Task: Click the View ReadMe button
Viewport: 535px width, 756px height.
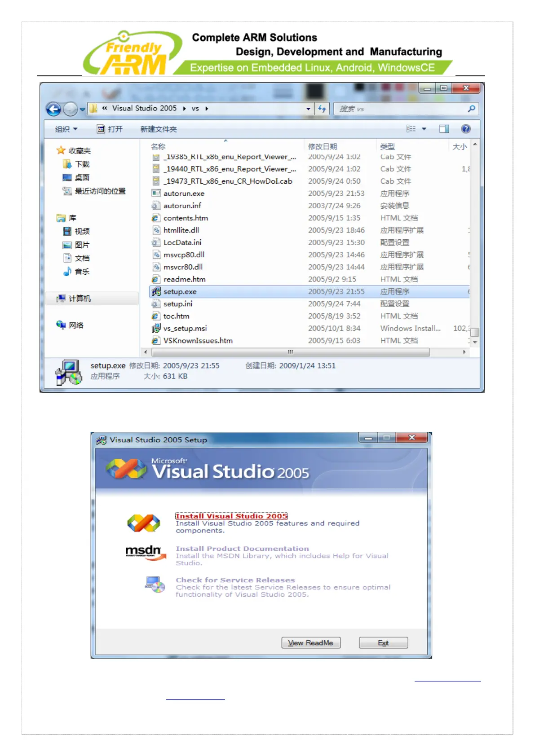Action: click(311, 643)
